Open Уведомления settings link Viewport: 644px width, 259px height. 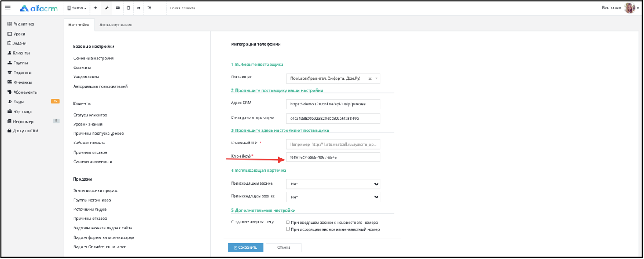(86, 77)
